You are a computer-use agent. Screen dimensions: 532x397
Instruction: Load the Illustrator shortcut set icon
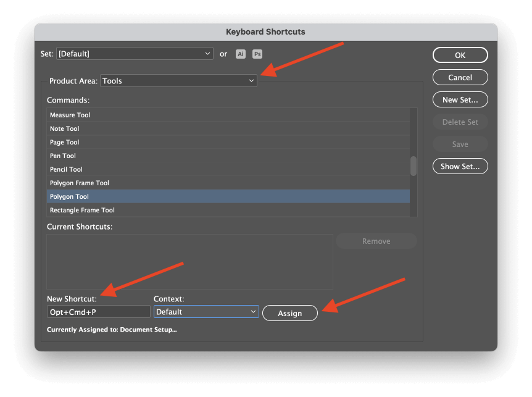pos(241,54)
